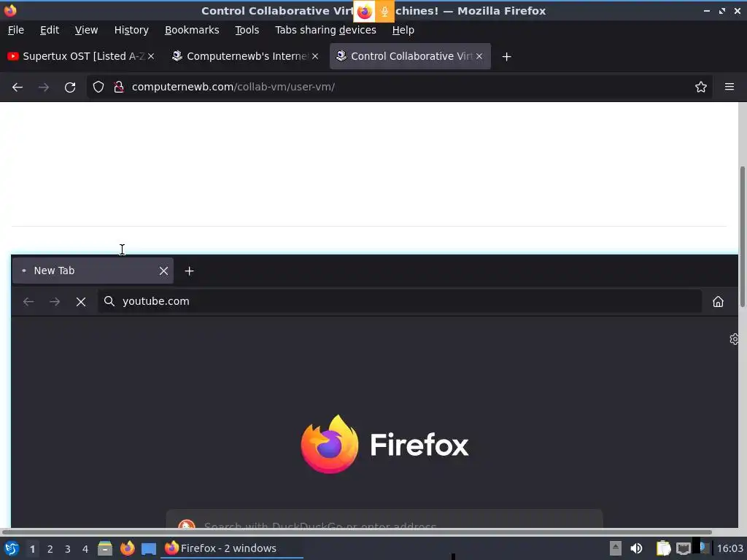Click the microphone sharing indicator icon

pyautogui.click(x=384, y=12)
